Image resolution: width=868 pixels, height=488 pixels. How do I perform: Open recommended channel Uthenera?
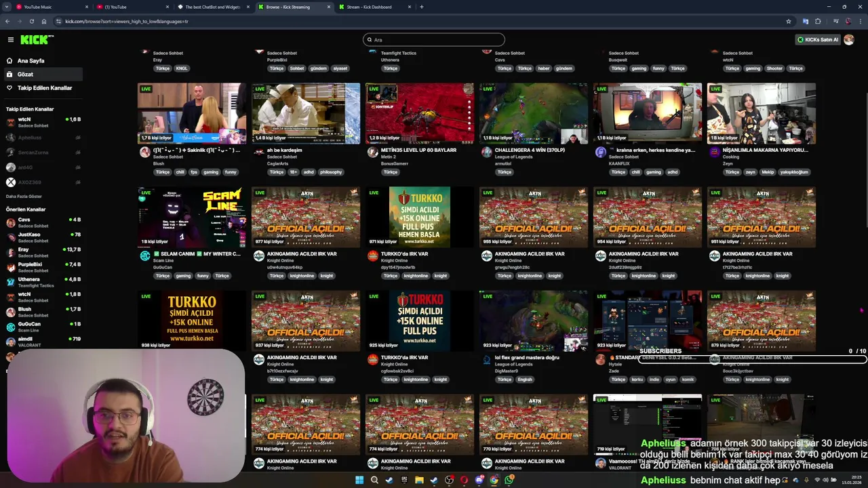point(43,282)
